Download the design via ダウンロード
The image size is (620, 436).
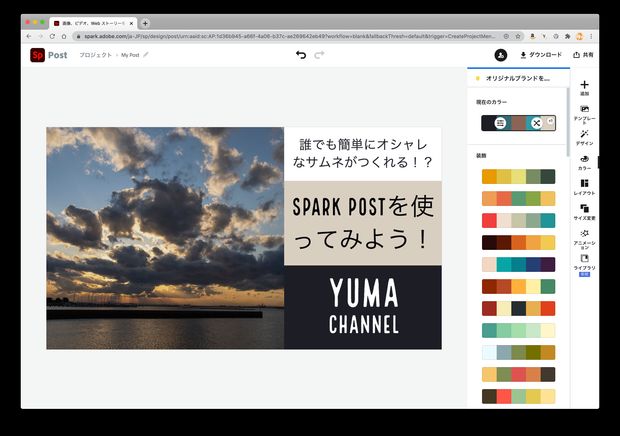(x=541, y=55)
